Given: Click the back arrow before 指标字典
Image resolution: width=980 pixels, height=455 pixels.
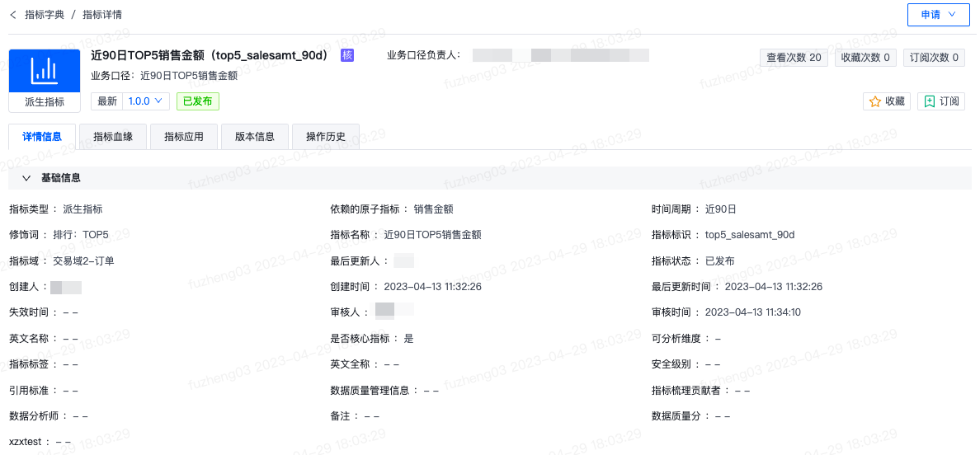Looking at the screenshot, I should click(x=12, y=15).
